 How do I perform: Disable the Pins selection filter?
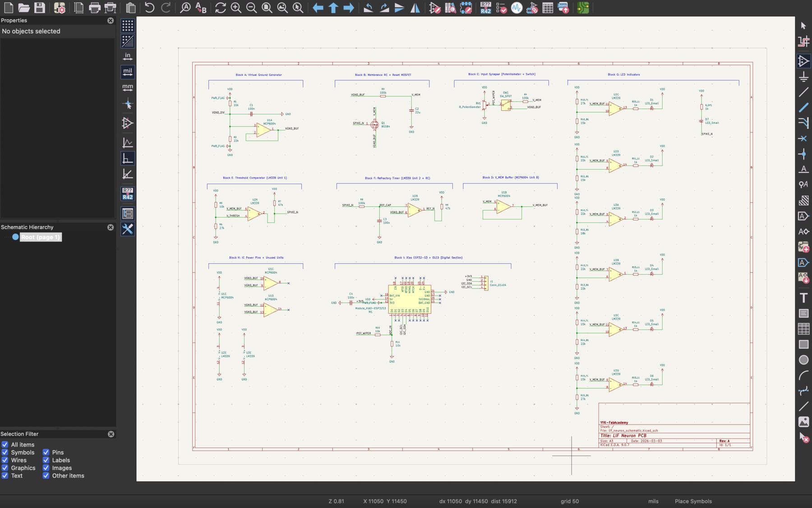[x=46, y=452]
